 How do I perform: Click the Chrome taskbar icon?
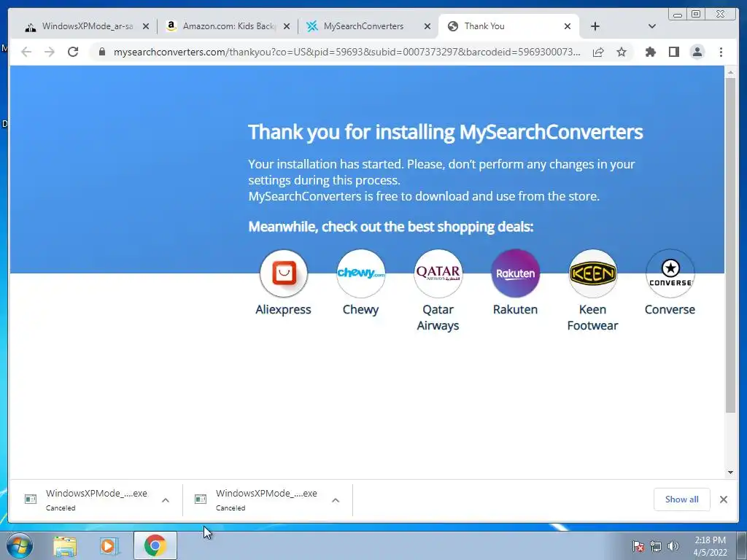pos(155,545)
